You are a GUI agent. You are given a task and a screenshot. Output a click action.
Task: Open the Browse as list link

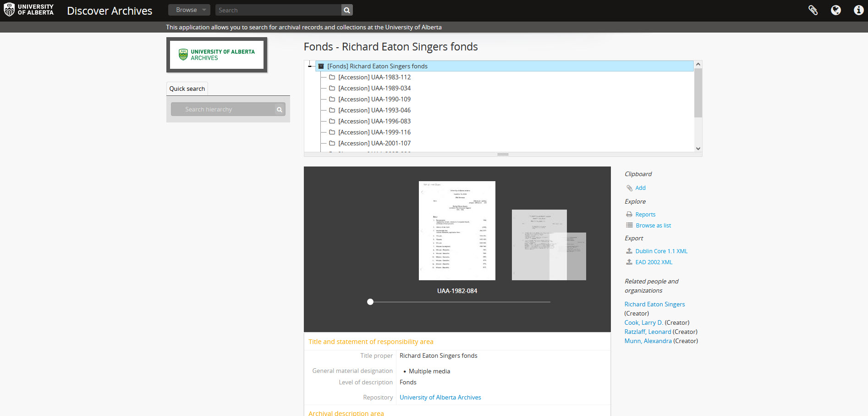(x=653, y=226)
